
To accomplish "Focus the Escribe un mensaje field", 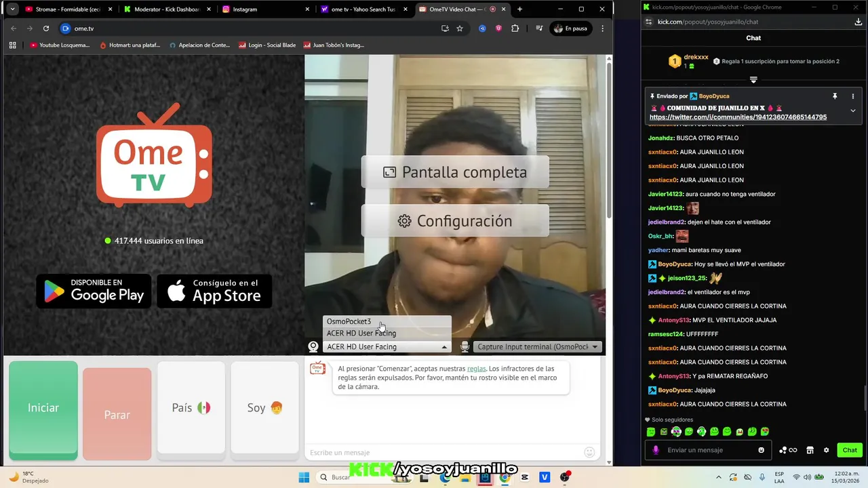I will pos(444,452).
